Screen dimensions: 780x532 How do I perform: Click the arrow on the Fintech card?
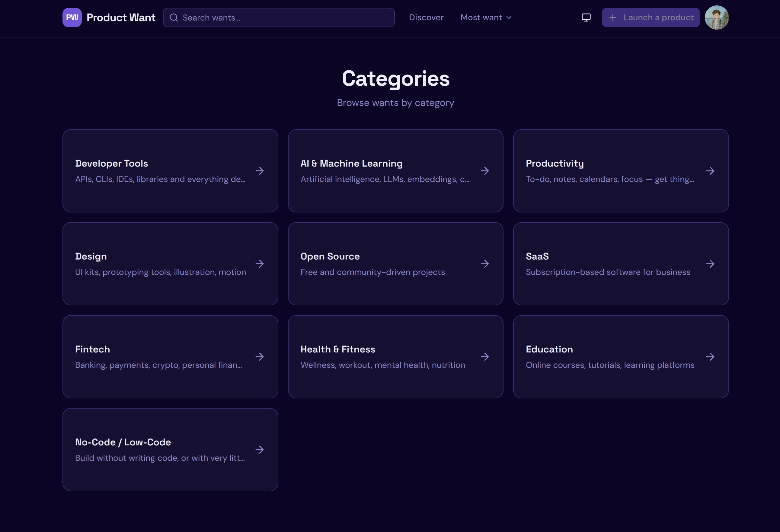pyautogui.click(x=259, y=357)
